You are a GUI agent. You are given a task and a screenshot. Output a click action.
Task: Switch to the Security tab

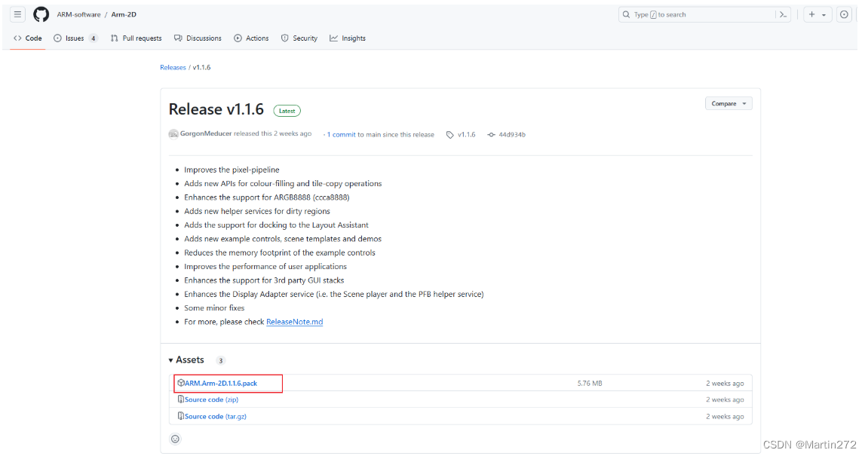point(299,38)
